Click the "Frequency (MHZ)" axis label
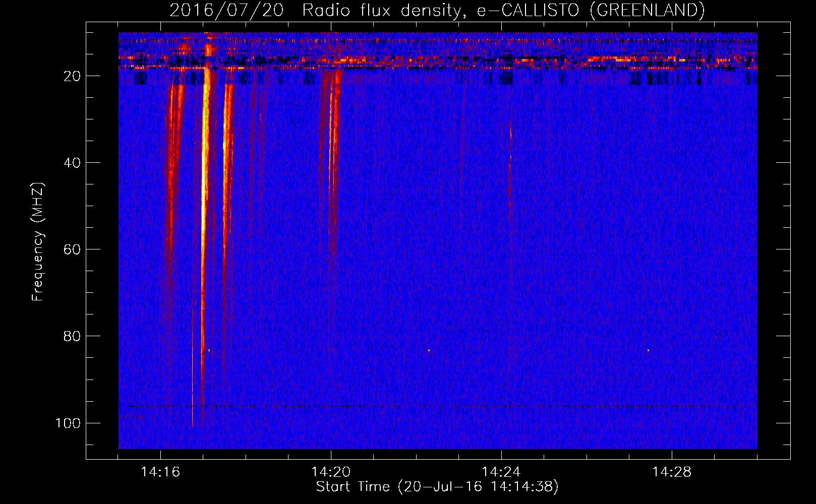This screenshot has height=504, width=816. point(38,242)
